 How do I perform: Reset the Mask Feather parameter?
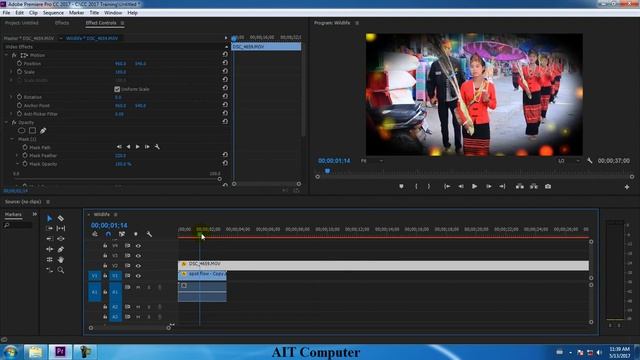[225, 155]
